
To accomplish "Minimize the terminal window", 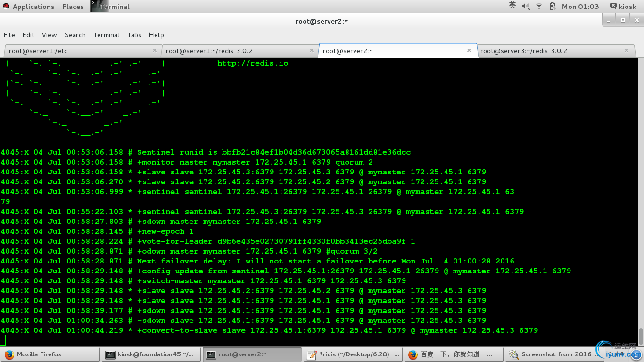I will pos(609,20).
